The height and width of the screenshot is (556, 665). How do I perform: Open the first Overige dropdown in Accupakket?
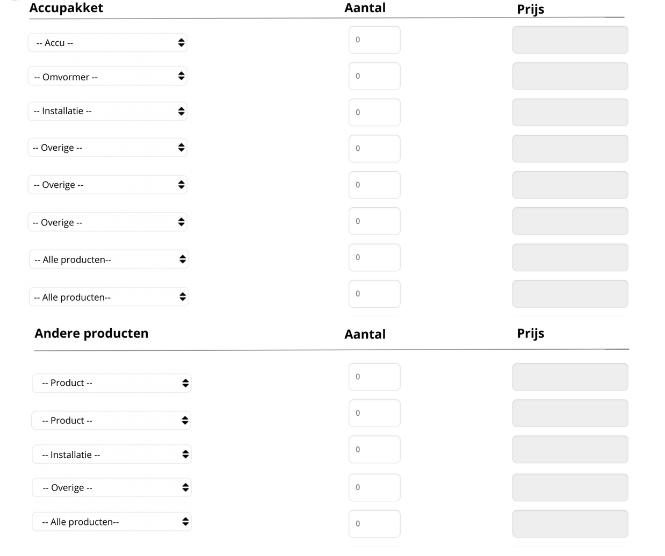[x=108, y=148]
